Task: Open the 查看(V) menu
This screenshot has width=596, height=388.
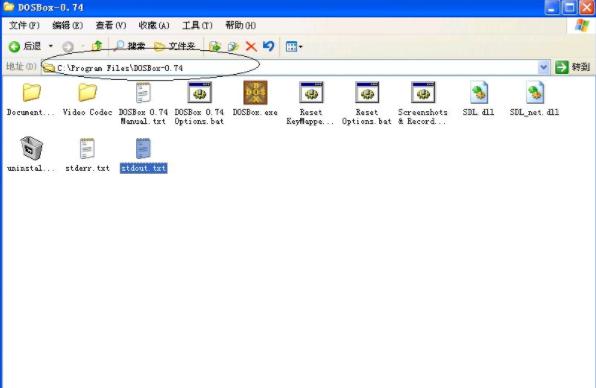Action: 111,25
